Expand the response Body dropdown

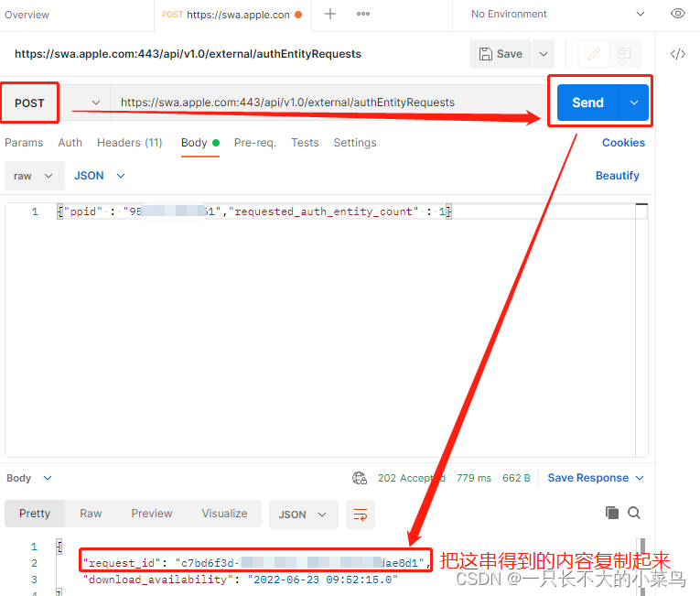[x=29, y=478]
